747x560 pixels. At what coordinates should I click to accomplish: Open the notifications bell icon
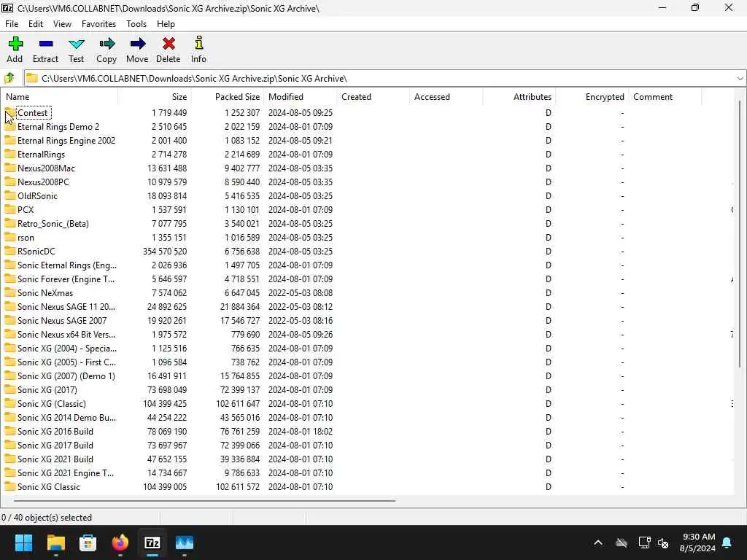coord(727,542)
